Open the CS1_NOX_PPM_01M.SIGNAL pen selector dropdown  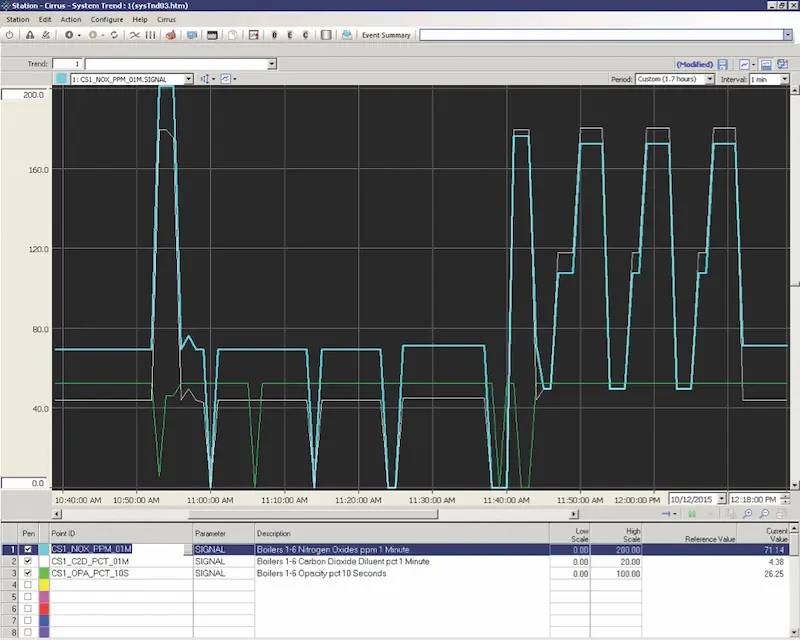click(188, 78)
